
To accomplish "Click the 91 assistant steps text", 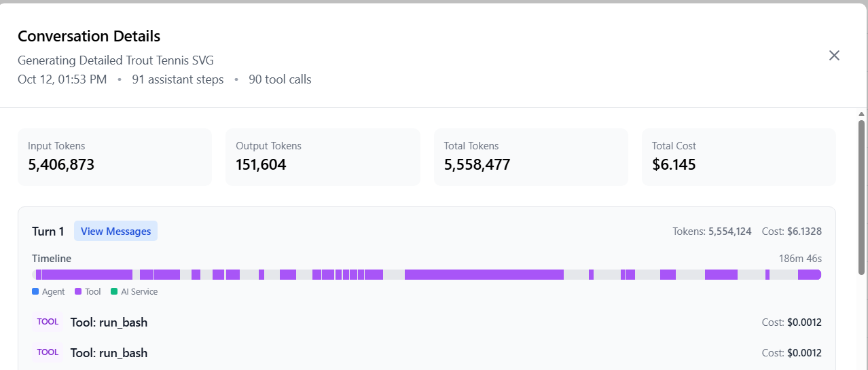I will [x=178, y=79].
